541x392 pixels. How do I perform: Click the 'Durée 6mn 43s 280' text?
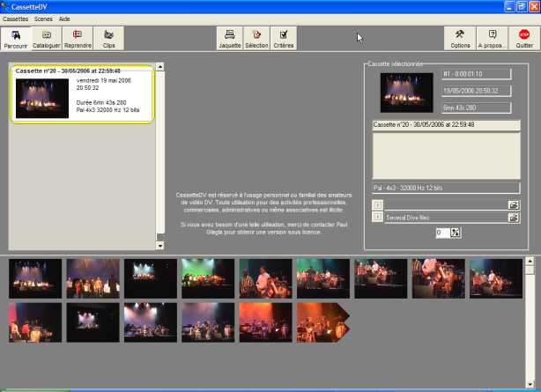pyautogui.click(x=101, y=102)
